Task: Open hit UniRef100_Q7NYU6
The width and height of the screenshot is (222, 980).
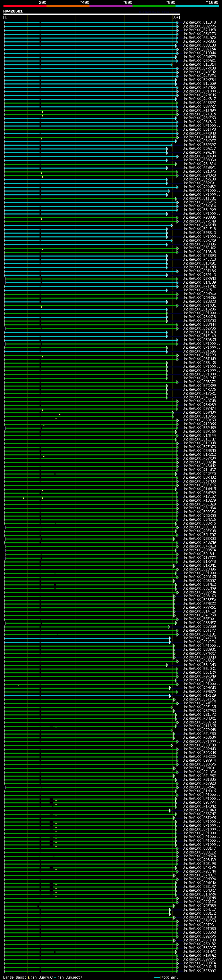Action: (199, 95)
